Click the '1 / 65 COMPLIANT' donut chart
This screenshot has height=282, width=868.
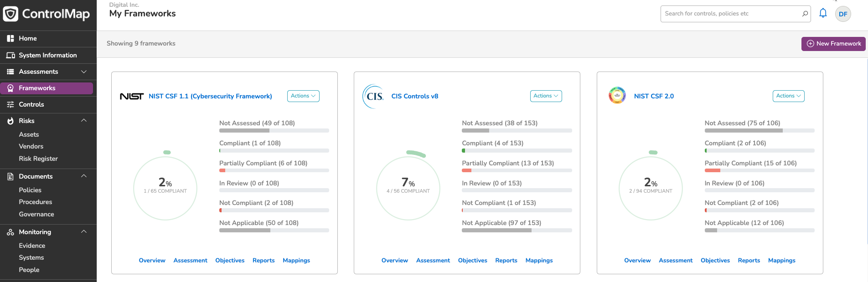165,186
